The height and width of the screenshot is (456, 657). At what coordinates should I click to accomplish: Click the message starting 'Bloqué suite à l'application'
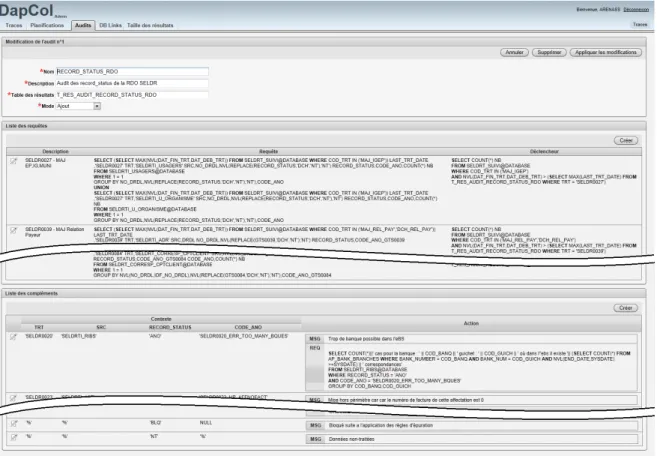tap(381, 425)
